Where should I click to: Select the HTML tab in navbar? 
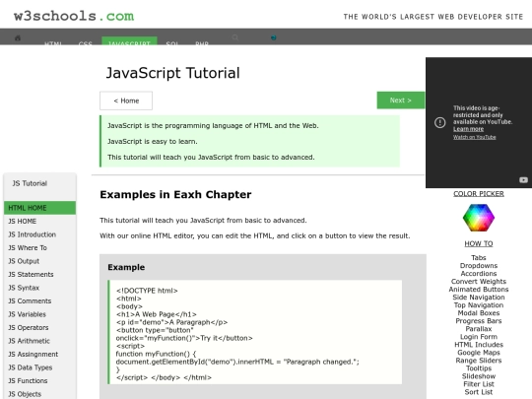tap(53, 43)
